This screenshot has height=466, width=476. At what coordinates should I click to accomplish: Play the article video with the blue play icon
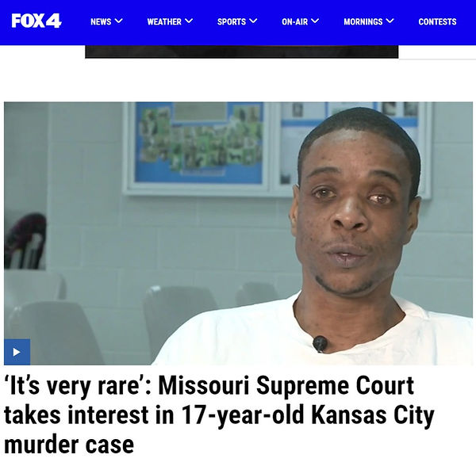pyautogui.click(x=17, y=352)
